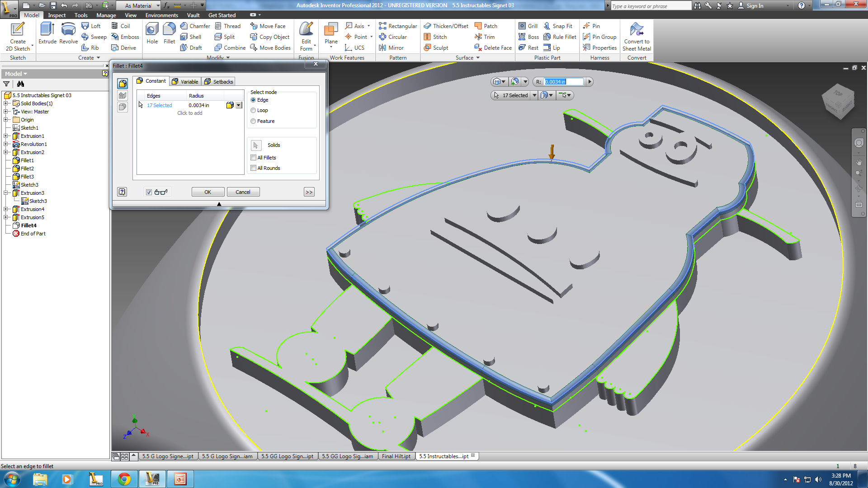Image resolution: width=868 pixels, height=488 pixels.
Task: Select the Revolve tool
Action: (x=68, y=33)
